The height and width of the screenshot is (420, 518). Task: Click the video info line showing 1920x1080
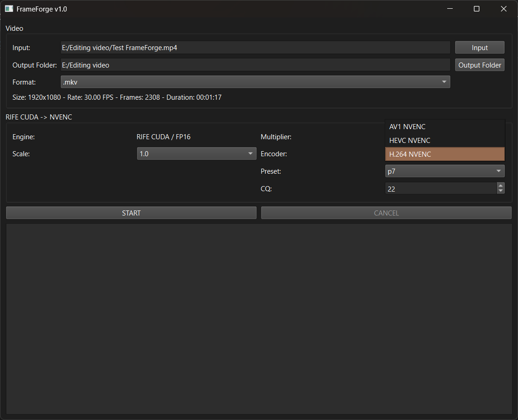pos(117,97)
